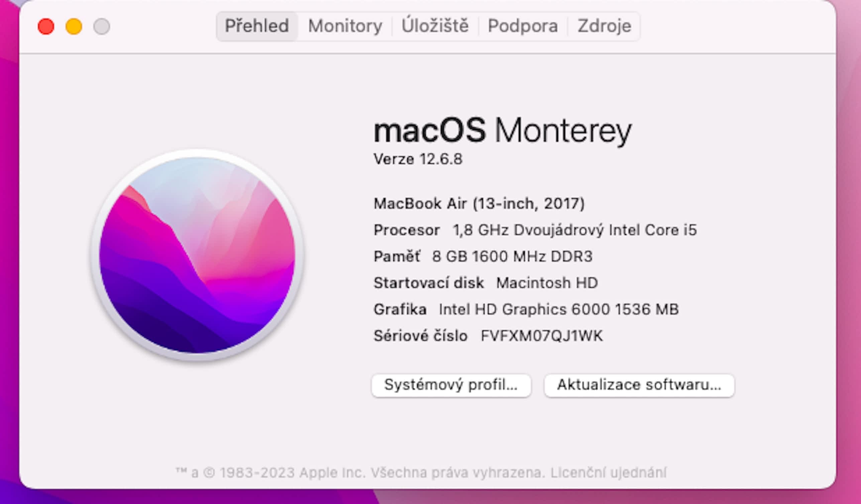Screen dimensions: 861x504
Task: Select the Úložiště tab
Action: pyautogui.click(x=435, y=26)
